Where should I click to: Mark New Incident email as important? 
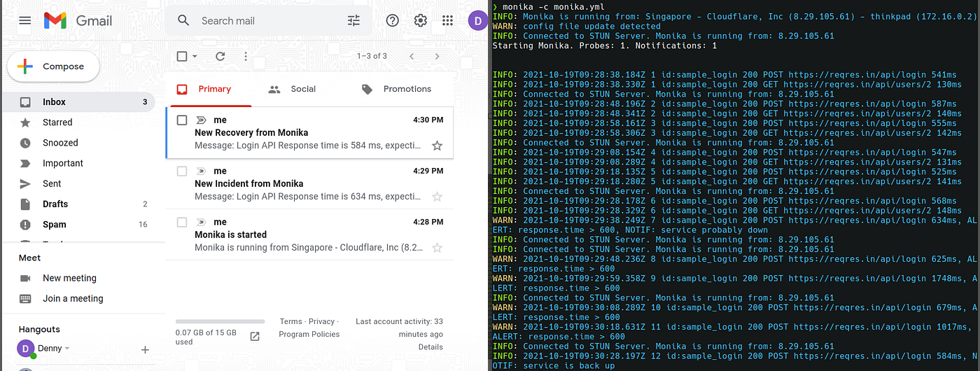201,171
